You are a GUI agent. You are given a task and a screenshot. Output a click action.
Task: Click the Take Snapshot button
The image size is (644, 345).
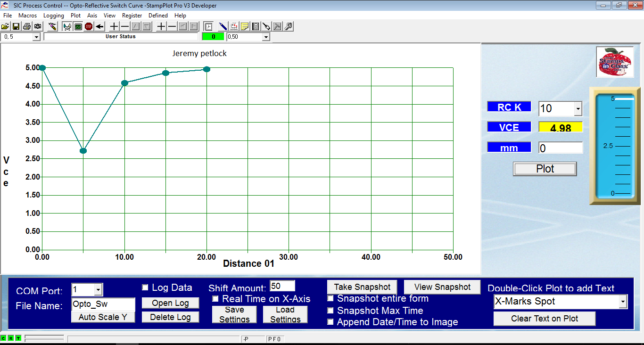[x=362, y=287]
